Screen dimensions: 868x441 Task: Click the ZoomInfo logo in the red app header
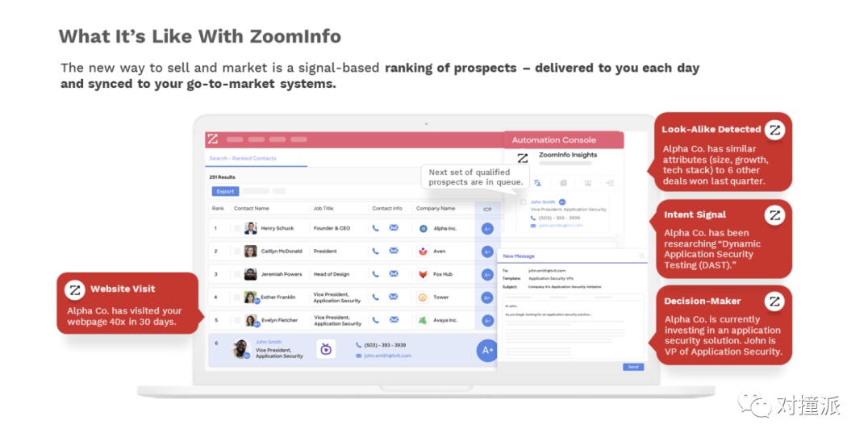[x=213, y=139]
